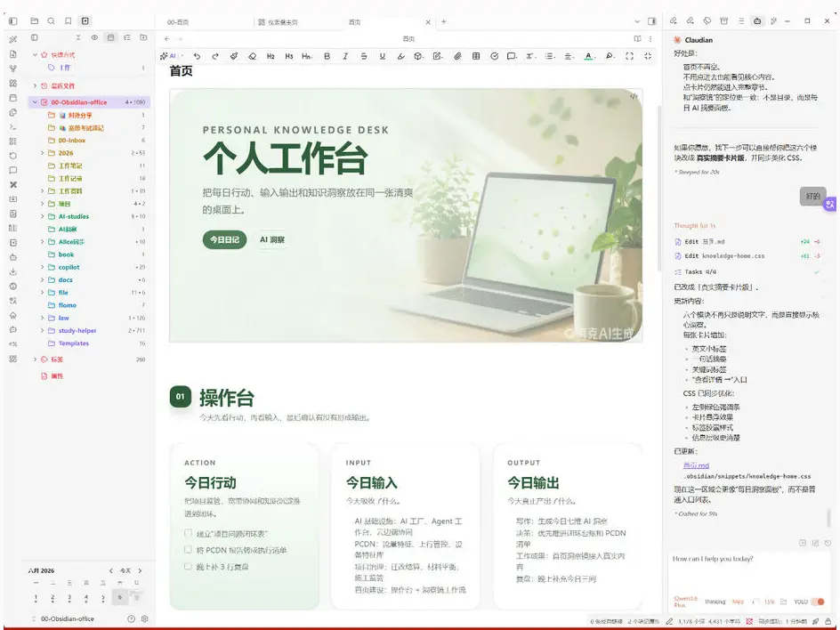
Task: Expand the copilot folder
Action: (x=43, y=267)
